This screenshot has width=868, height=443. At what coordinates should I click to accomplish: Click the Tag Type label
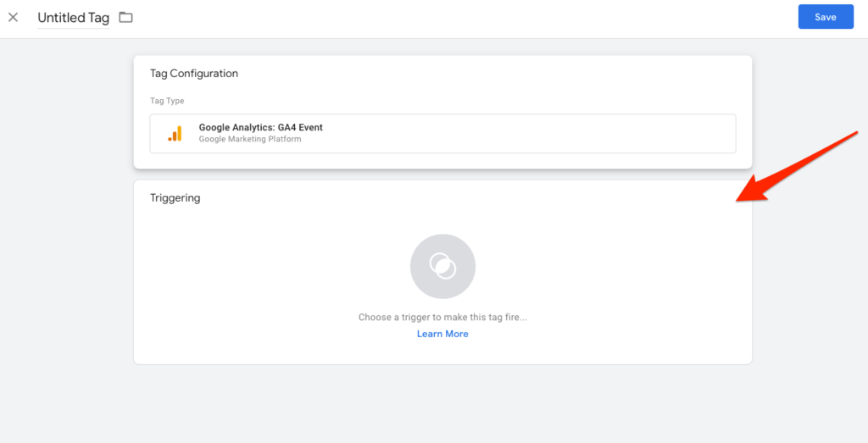point(167,101)
